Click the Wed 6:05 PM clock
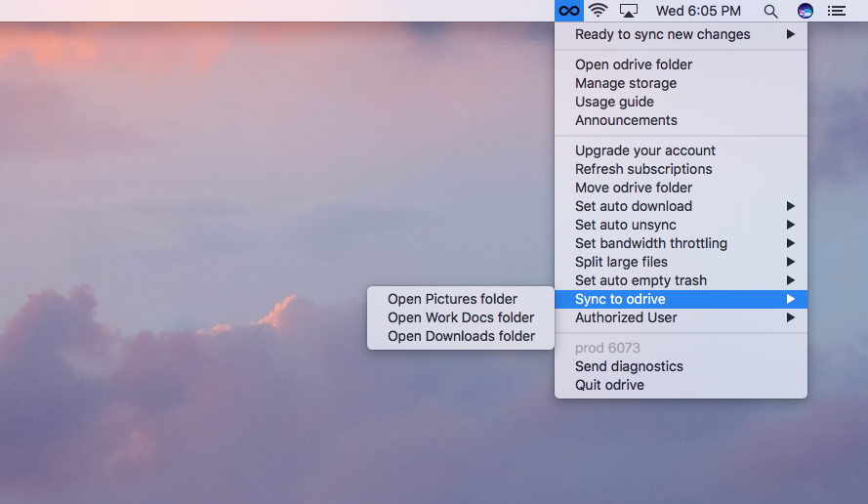This screenshot has height=504, width=868. (x=697, y=11)
